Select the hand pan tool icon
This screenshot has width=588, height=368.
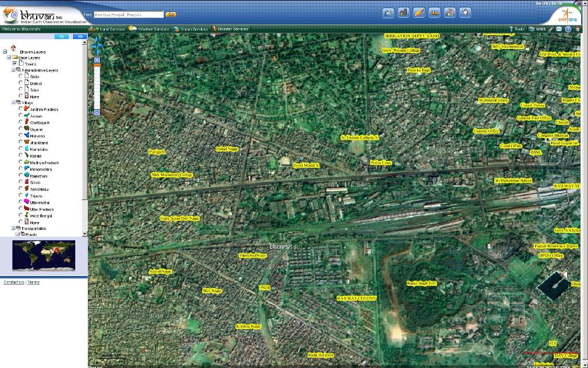(465, 13)
